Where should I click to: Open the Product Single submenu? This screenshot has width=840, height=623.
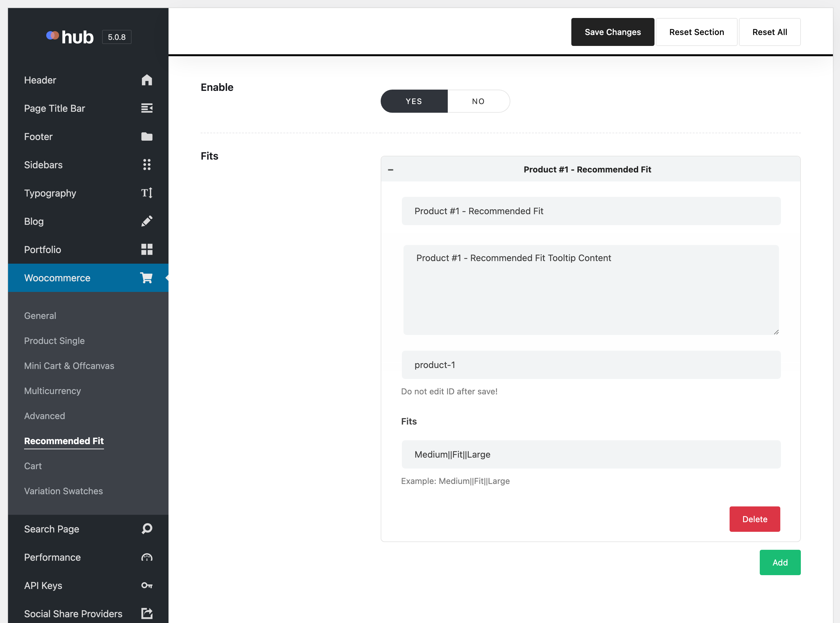[x=54, y=340]
